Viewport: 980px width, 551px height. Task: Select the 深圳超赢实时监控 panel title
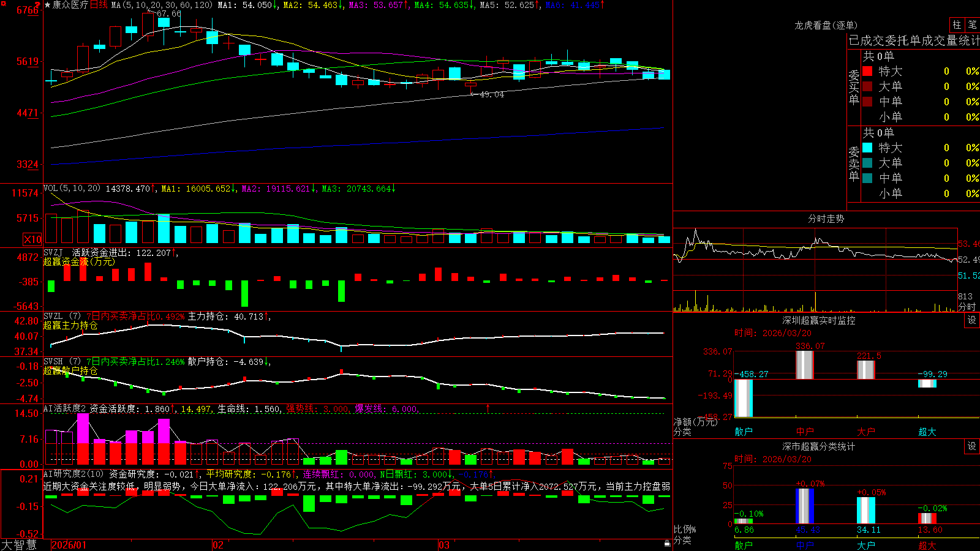(818, 320)
